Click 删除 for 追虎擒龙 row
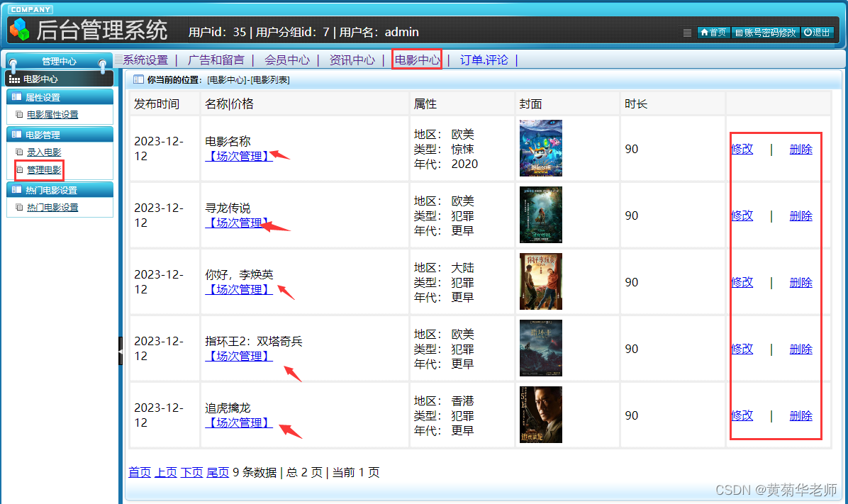Image resolution: width=848 pixels, height=504 pixels. [801, 415]
